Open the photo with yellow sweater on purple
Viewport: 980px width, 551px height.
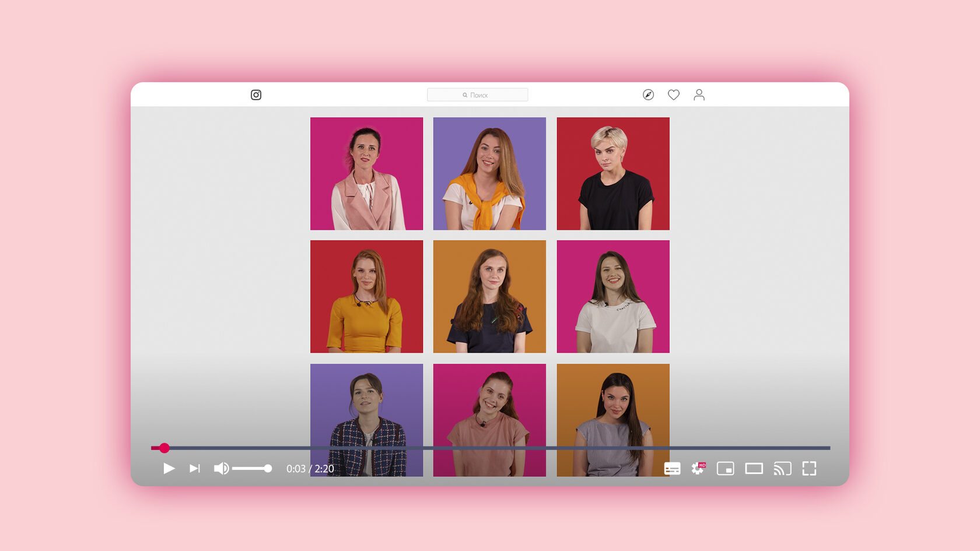click(x=489, y=173)
